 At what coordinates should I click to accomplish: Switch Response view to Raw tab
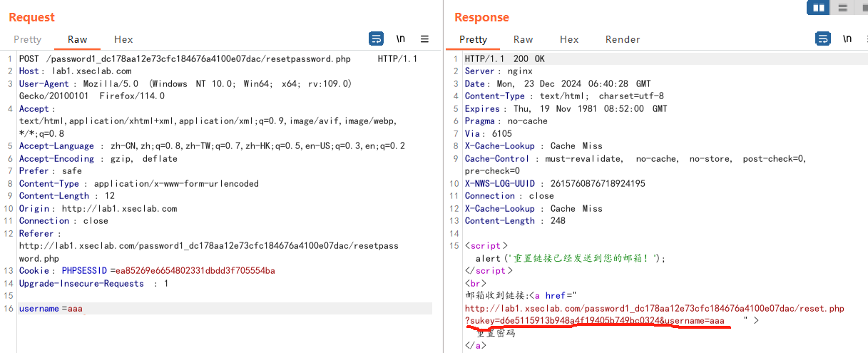[524, 39]
